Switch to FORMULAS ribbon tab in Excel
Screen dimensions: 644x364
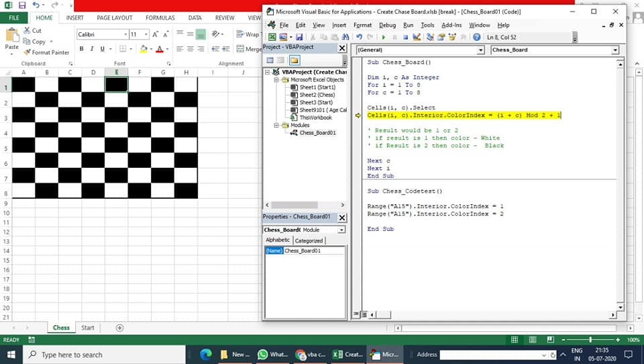point(160,17)
